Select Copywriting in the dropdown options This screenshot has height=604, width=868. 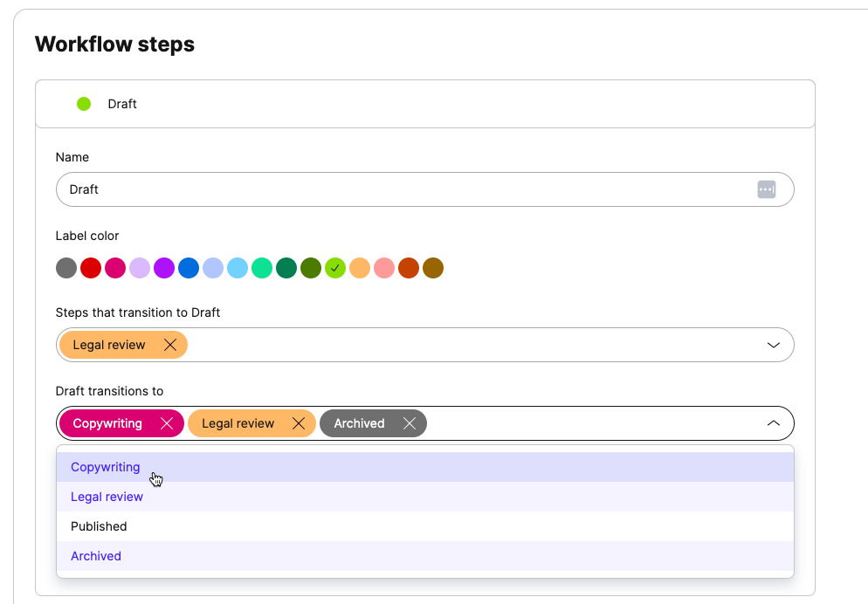[105, 467]
